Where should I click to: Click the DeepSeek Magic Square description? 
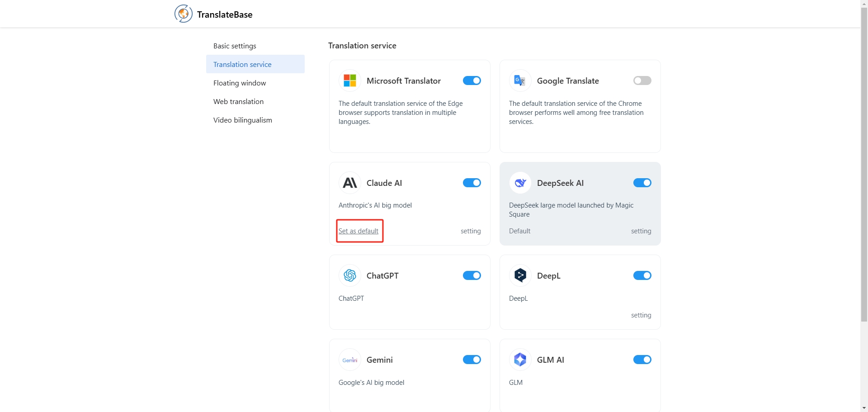[571, 210]
